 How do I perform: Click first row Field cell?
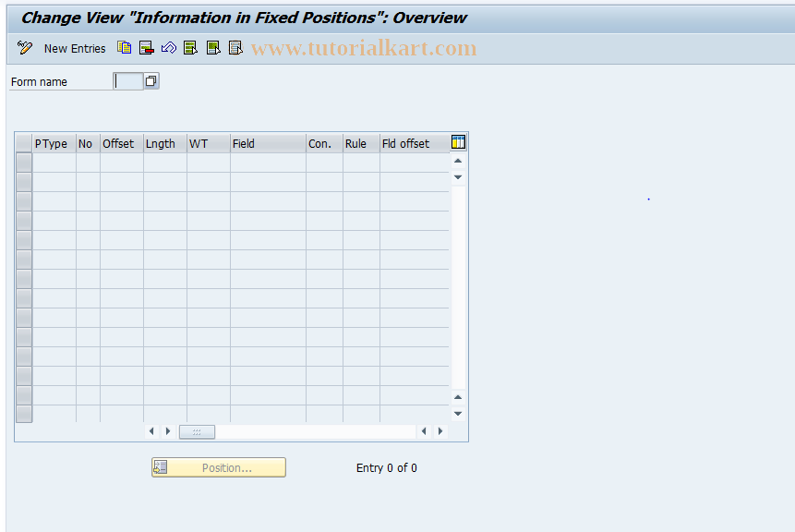(268, 163)
